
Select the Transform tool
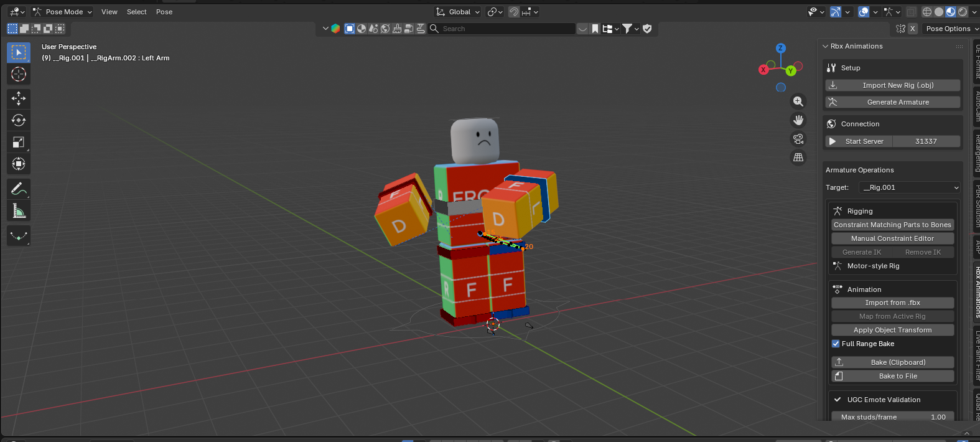tap(19, 164)
